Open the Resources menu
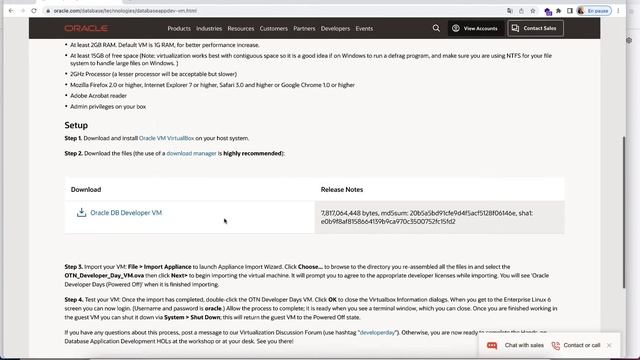 241,29
